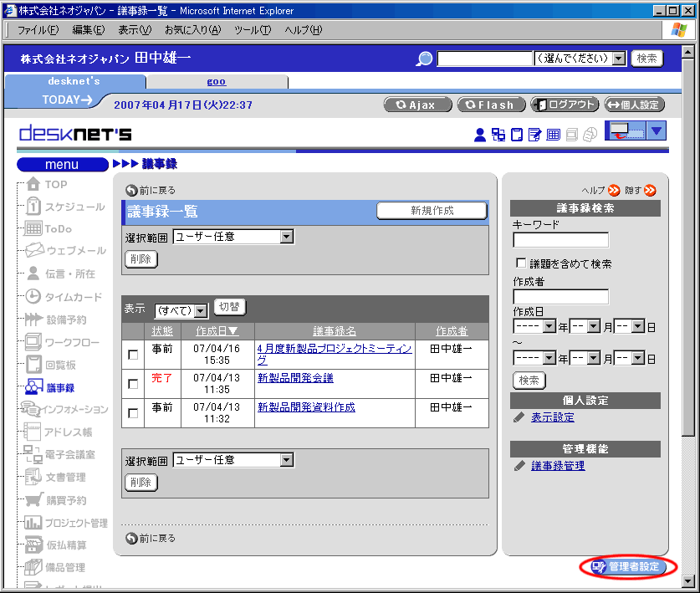Click the 新規作成 button

[432, 211]
